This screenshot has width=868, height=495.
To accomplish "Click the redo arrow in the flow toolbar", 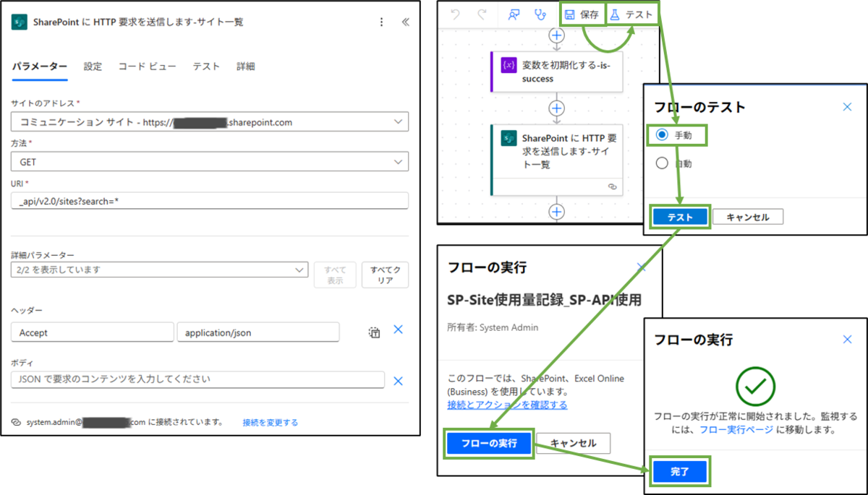I will point(482,14).
